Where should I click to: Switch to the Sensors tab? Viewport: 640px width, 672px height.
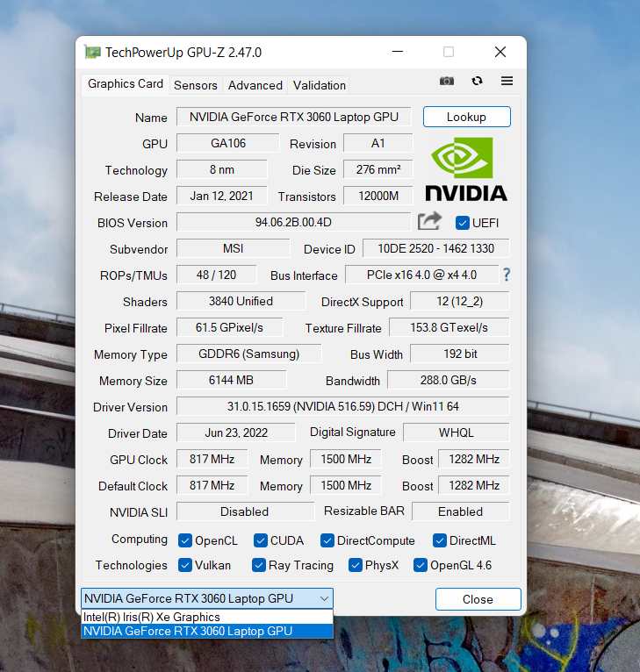196,85
